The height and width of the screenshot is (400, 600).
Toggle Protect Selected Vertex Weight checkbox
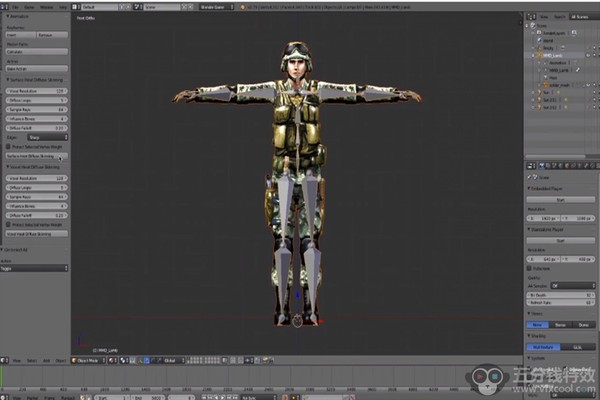(9, 147)
